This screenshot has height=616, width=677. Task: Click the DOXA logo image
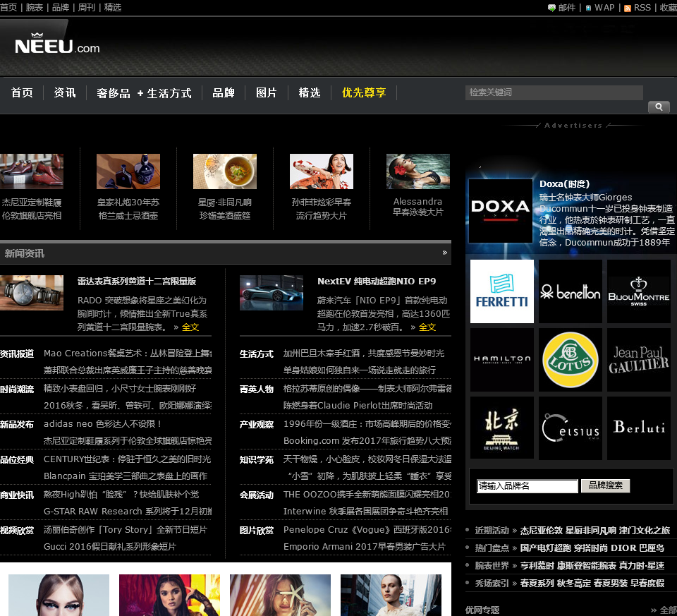501,211
